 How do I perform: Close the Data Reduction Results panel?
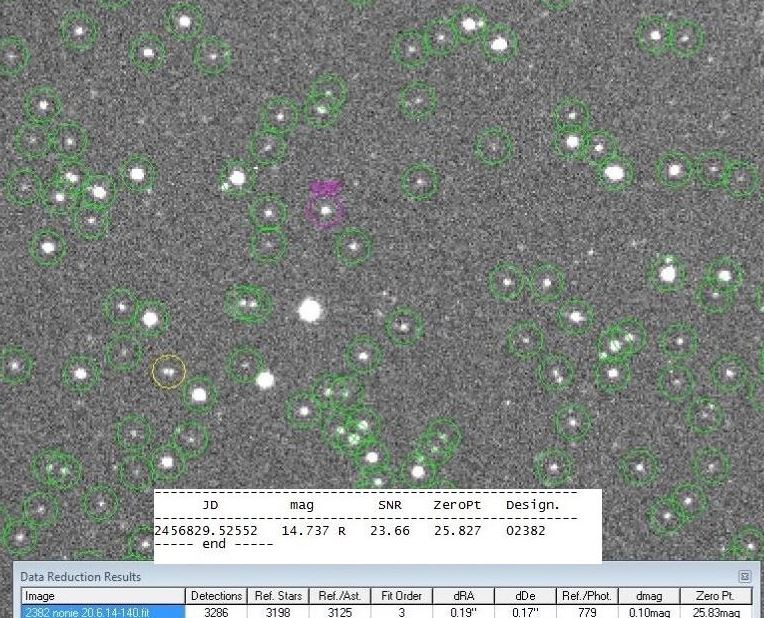744,577
